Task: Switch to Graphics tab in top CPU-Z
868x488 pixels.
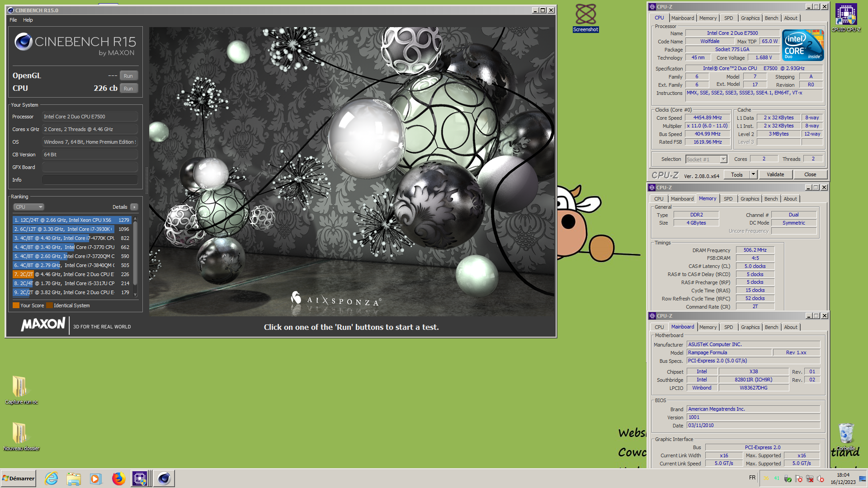Action: coord(750,18)
